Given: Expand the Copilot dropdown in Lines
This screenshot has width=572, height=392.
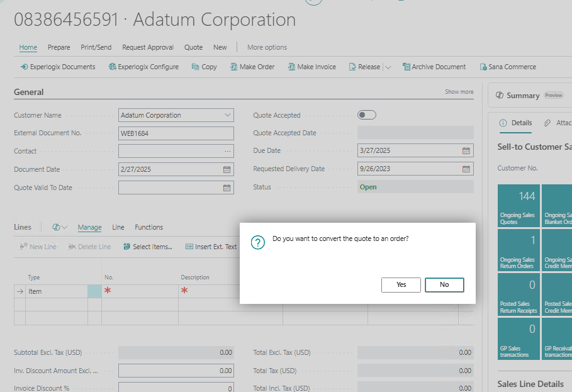Looking at the screenshot, I should click(x=65, y=227).
